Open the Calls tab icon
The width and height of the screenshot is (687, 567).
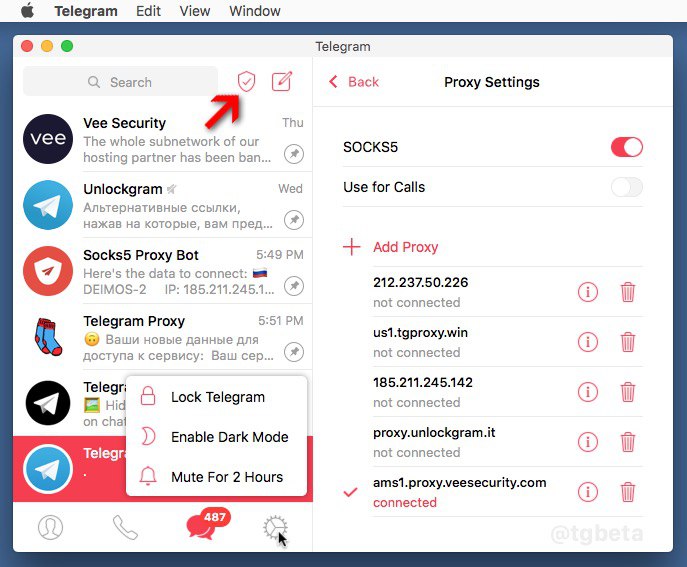tap(125, 527)
